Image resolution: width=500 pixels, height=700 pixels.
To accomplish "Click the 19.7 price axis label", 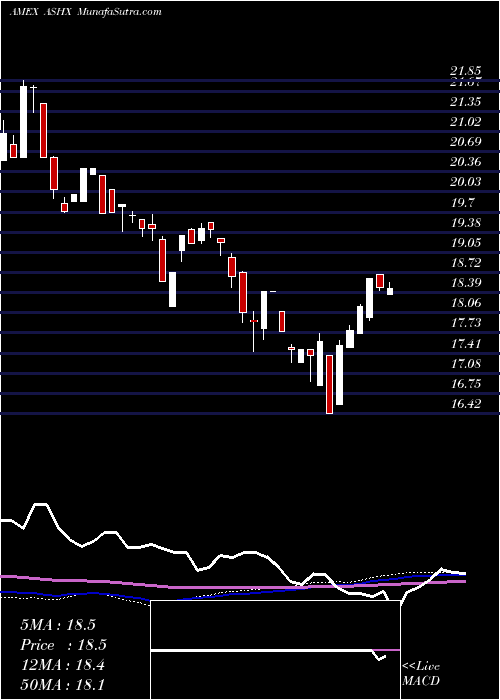I will (462, 203).
